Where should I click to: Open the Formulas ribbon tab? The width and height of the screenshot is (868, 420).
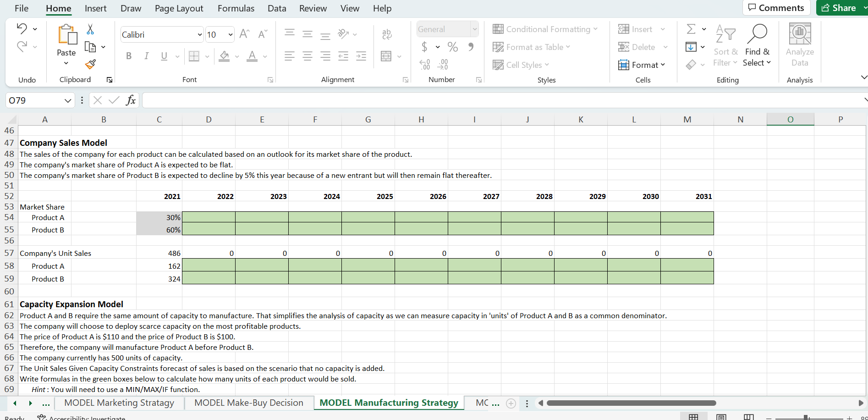click(x=236, y=8)
